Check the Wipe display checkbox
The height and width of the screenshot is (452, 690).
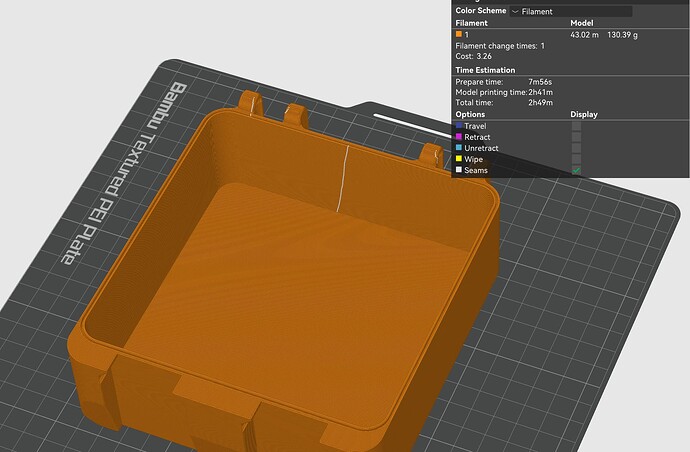pos(576,159)
